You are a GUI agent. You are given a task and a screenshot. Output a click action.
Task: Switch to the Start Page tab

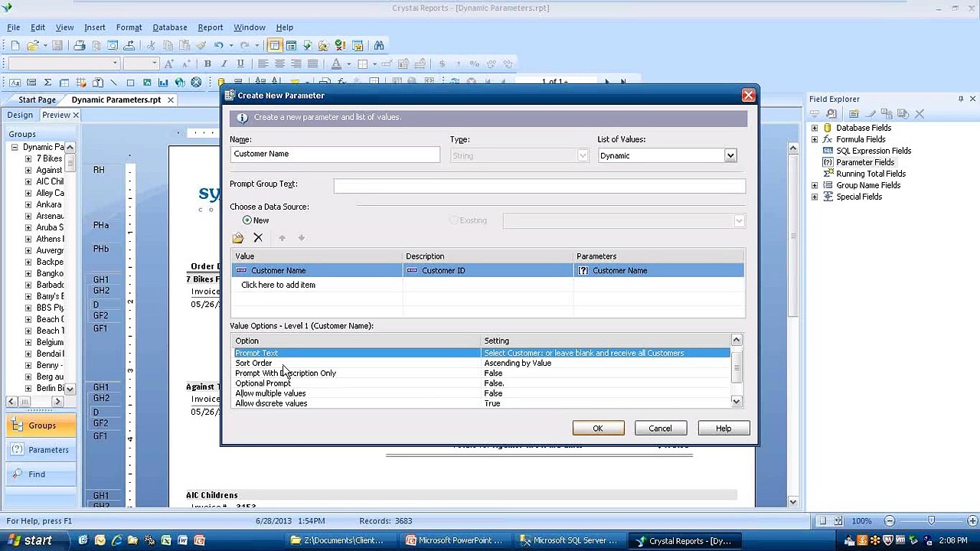pyautogui.click(x=38, y=99)
